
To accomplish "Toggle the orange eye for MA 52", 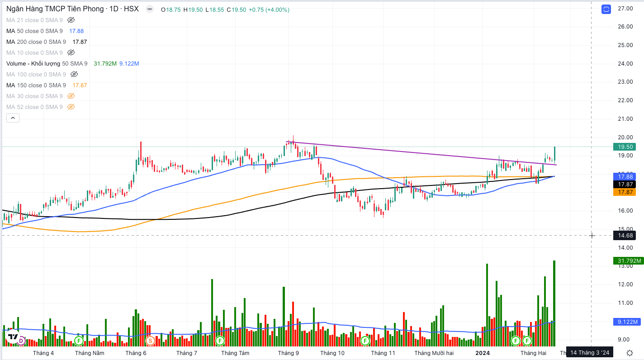I will pyautogui.click(x=71, y=107).
